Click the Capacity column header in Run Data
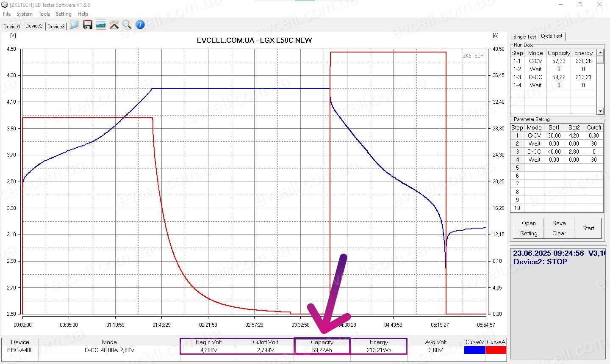The width and height of the screenshot is (610, 364). coord(559,53)
